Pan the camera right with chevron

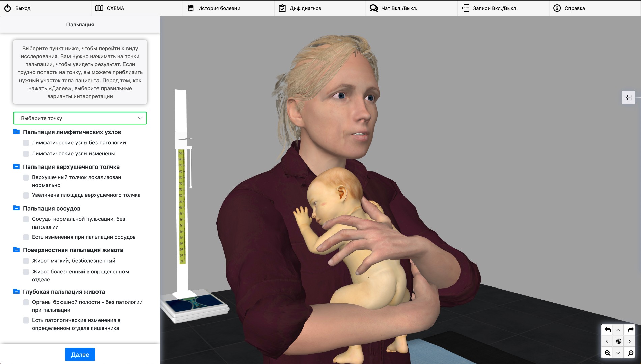630,341
